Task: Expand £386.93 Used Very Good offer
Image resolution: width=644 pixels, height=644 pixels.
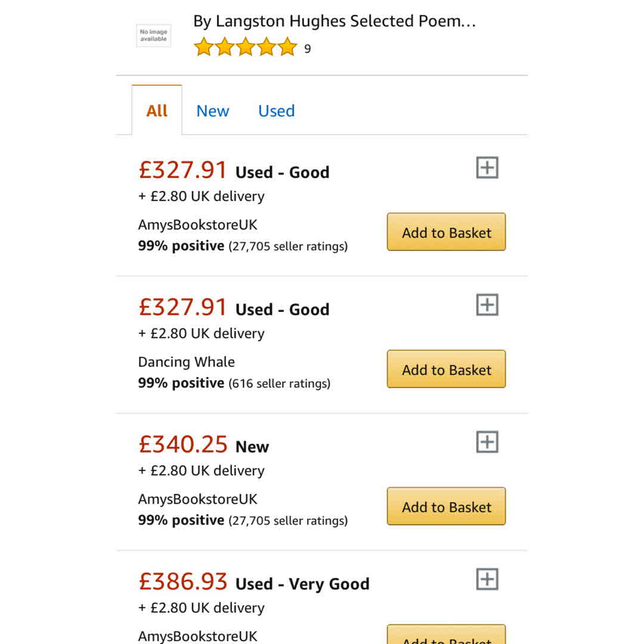Action: (x=487, y=579)
